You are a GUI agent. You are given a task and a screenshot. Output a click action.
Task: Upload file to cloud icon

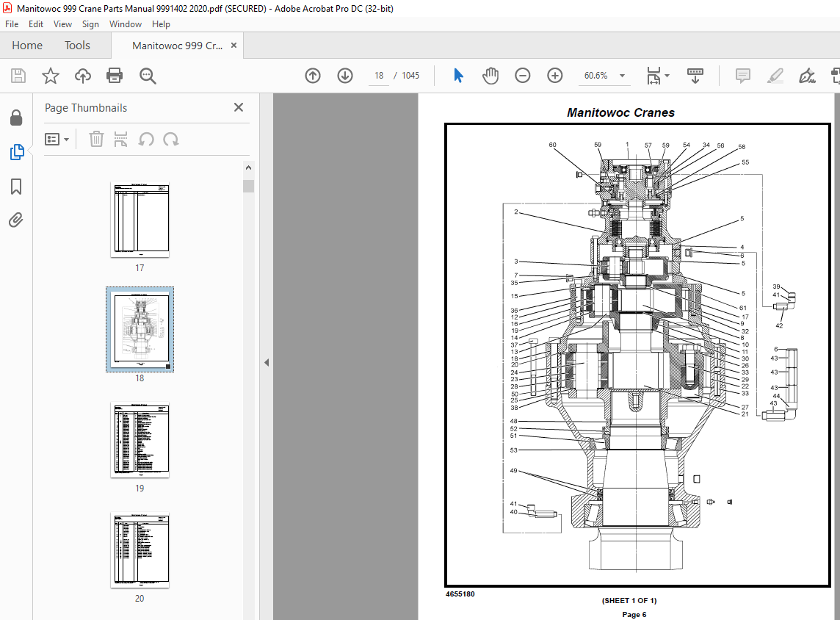pyautogui.click(x=82, y=76)
